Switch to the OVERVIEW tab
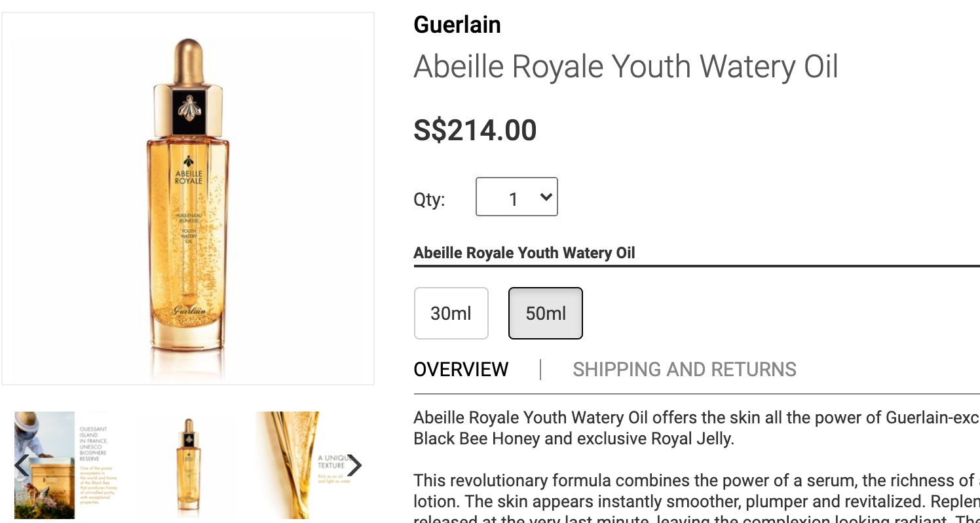980x523 pixels. click(461, 369)
